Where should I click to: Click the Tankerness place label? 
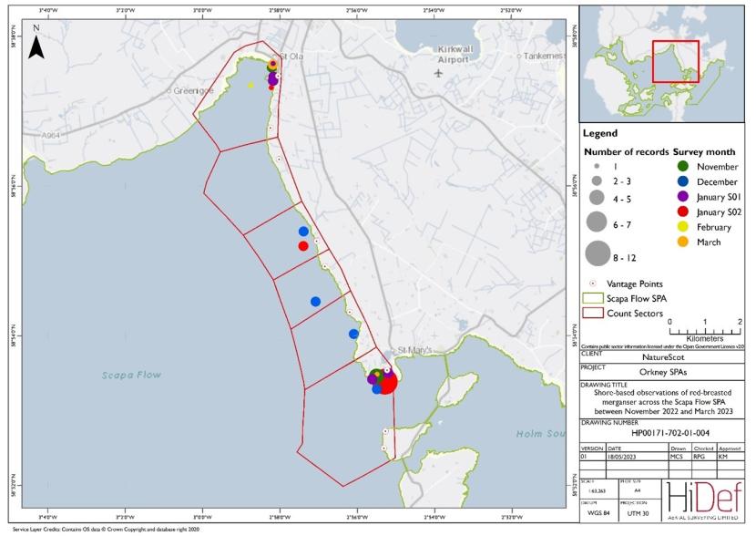pyautogui.click(x=544, y=56)
